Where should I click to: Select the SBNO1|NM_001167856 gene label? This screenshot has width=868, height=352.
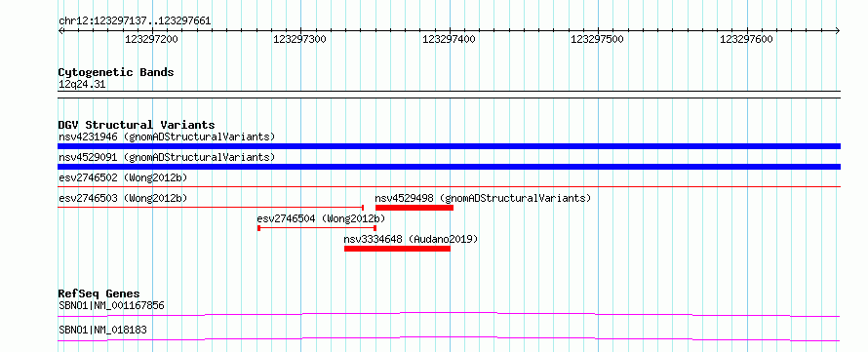tap(111, 305)
